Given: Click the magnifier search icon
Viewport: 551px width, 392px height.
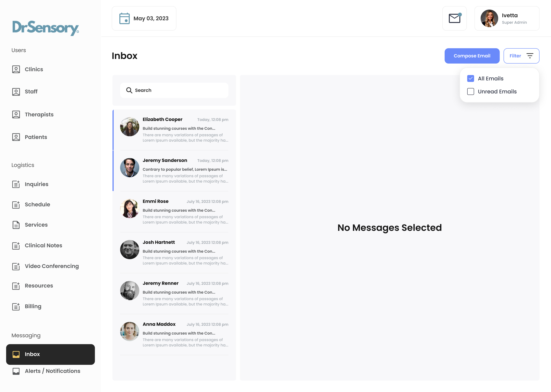Looking at the screenshot, I should click(129, 90).
